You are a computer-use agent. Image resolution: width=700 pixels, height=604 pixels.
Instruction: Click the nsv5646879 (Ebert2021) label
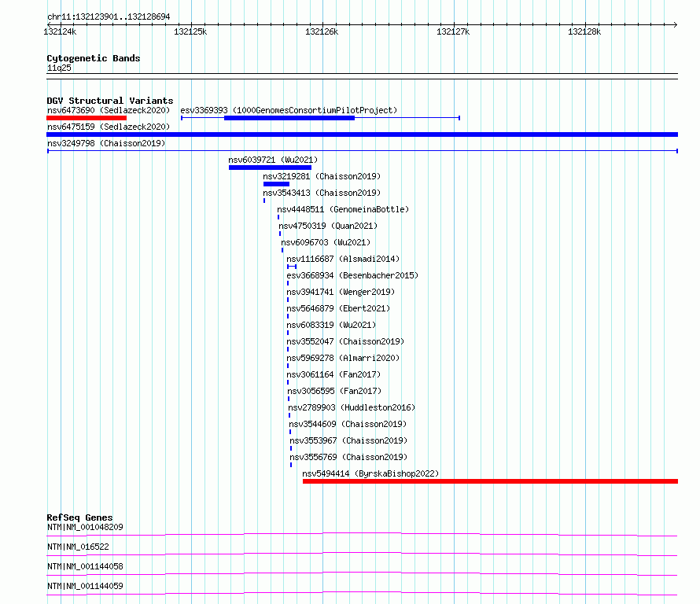pos(338,308)
